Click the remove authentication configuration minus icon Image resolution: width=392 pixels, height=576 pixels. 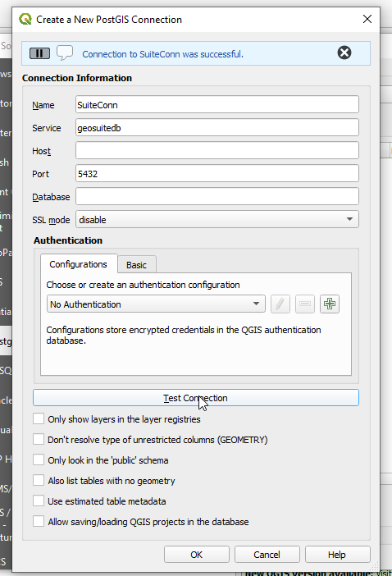pyautogui.click(x=304, y=304)
